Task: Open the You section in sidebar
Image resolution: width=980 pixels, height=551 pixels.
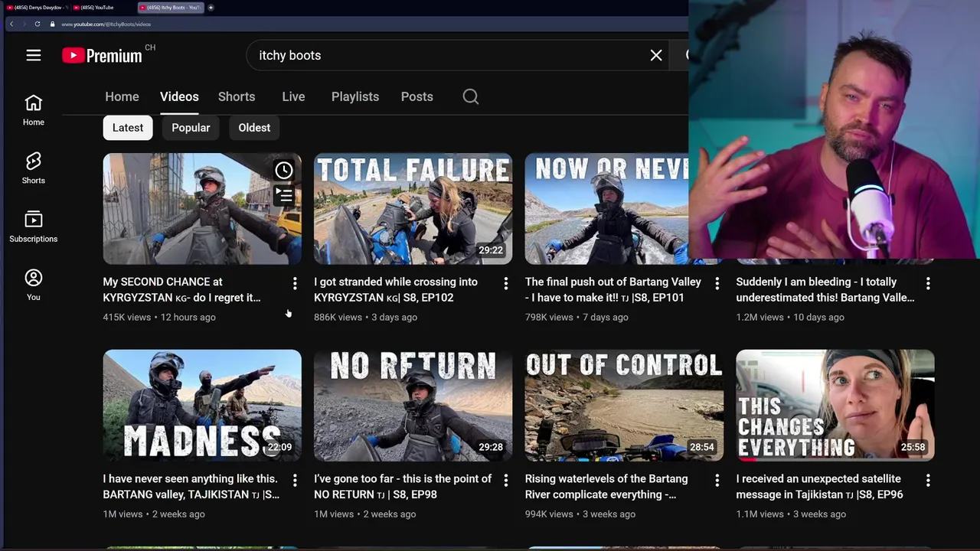Action: 34,285
